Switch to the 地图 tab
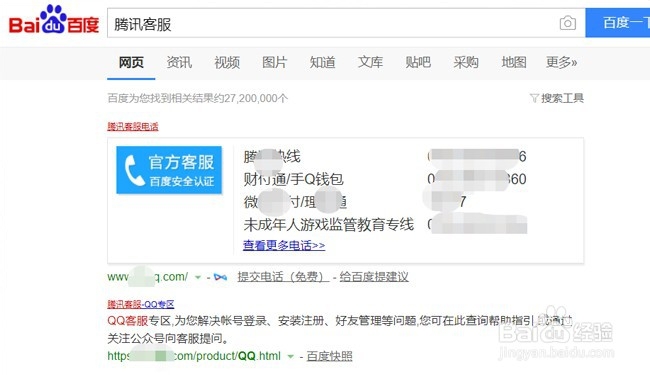650x375 pixels. coord(514,63)
